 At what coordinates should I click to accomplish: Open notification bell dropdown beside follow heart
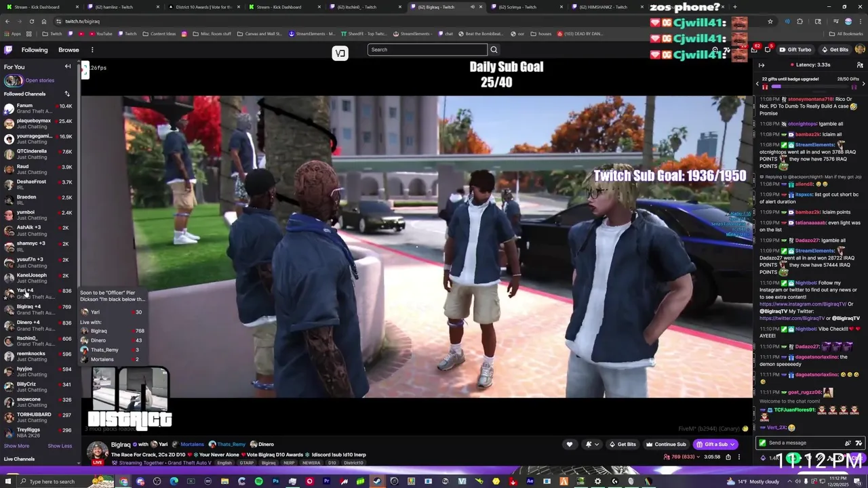coord(591,445)
